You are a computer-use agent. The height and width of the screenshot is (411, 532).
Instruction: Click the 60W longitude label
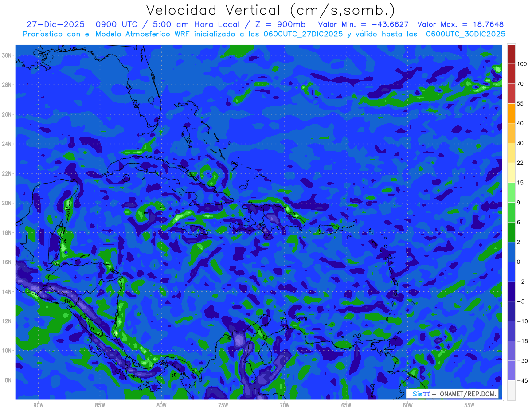[x=408, y=405]
